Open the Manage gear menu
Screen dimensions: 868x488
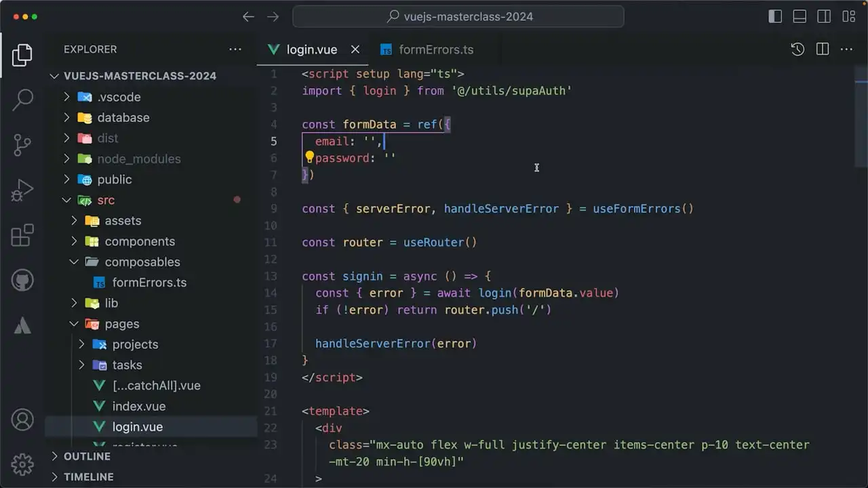point(22,464)
